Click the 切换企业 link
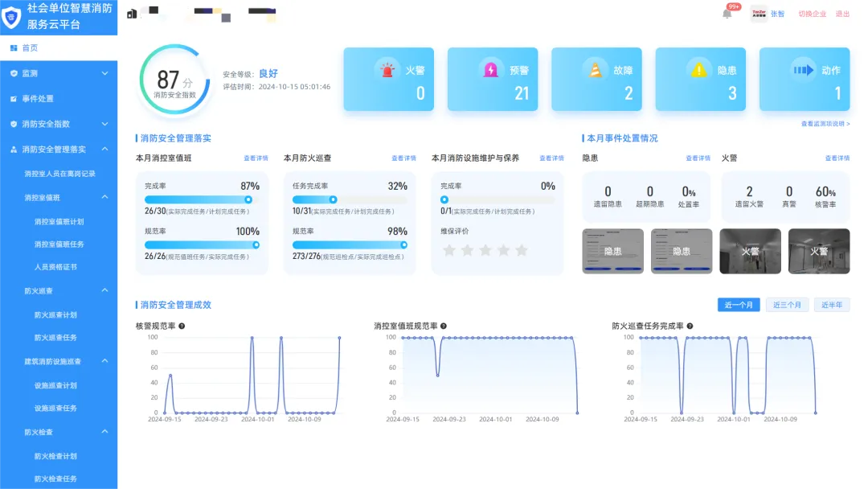Image resolution: width=868 pixels, height=489 pixels. tap(812, 14)
